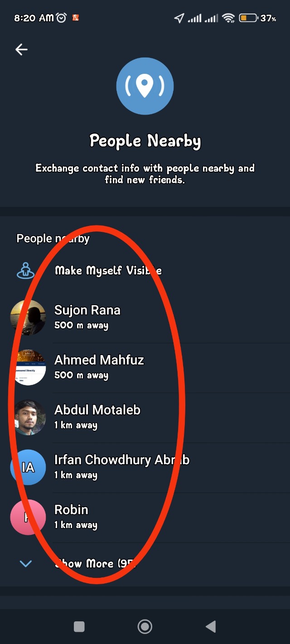Expand list with Show More chevron
This screenshot has height=644, width=290.
26,564
